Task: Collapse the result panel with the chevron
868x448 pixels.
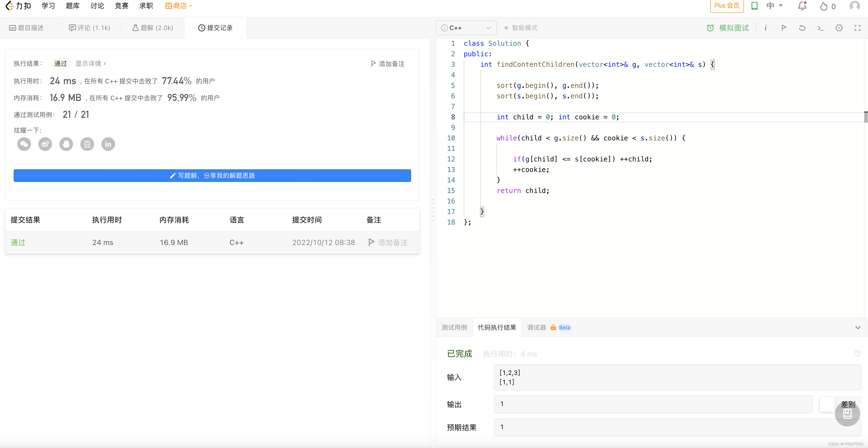Action: pos(857,328)
